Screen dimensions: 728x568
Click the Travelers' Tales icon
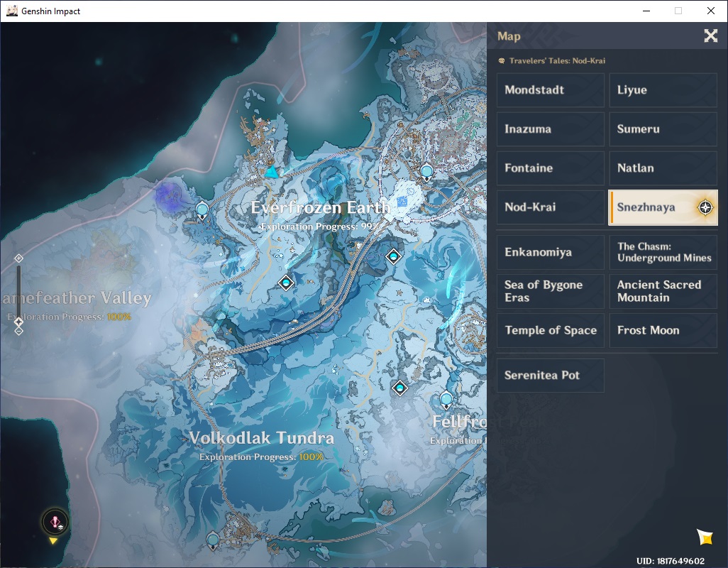(502, 61)
